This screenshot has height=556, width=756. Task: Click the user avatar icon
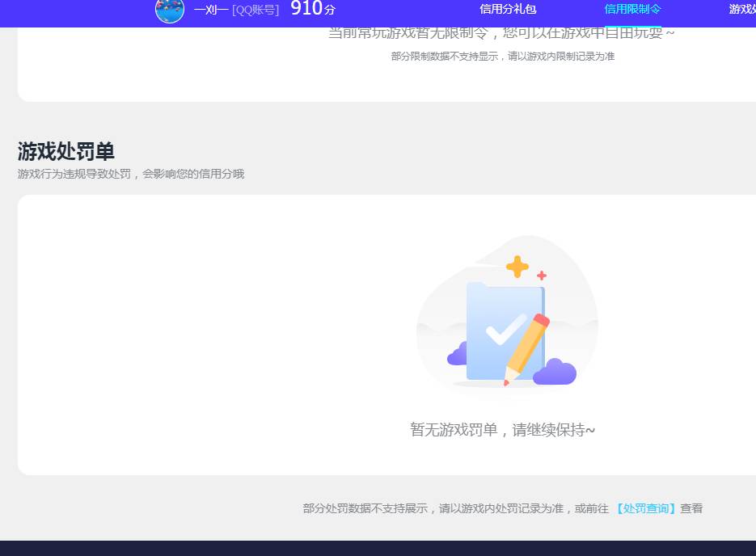pyautogui.click(x=169, y=11)
